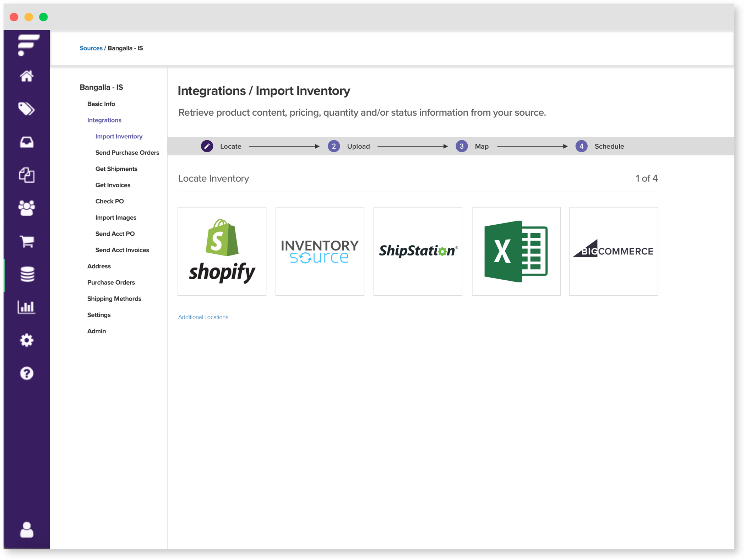
Task: Click the Additional Locations link
Action: point(203,317)
